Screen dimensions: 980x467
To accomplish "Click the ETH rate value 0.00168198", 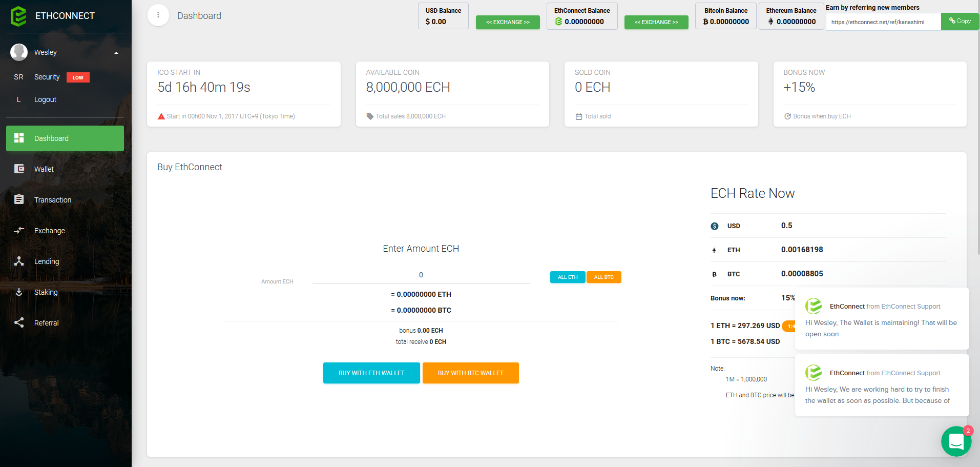I will tap(802, 250).
